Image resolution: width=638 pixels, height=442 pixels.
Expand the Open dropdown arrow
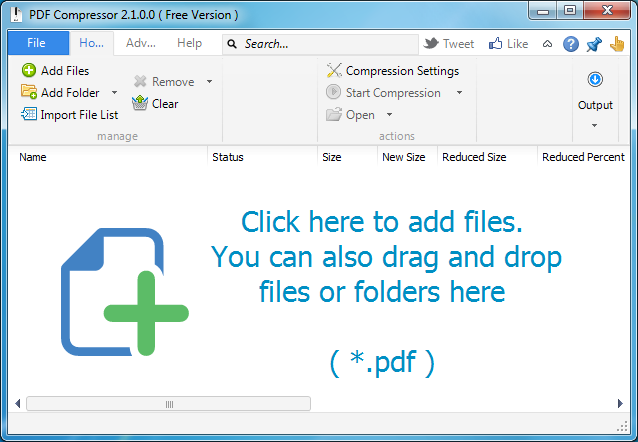click(389, 114)
